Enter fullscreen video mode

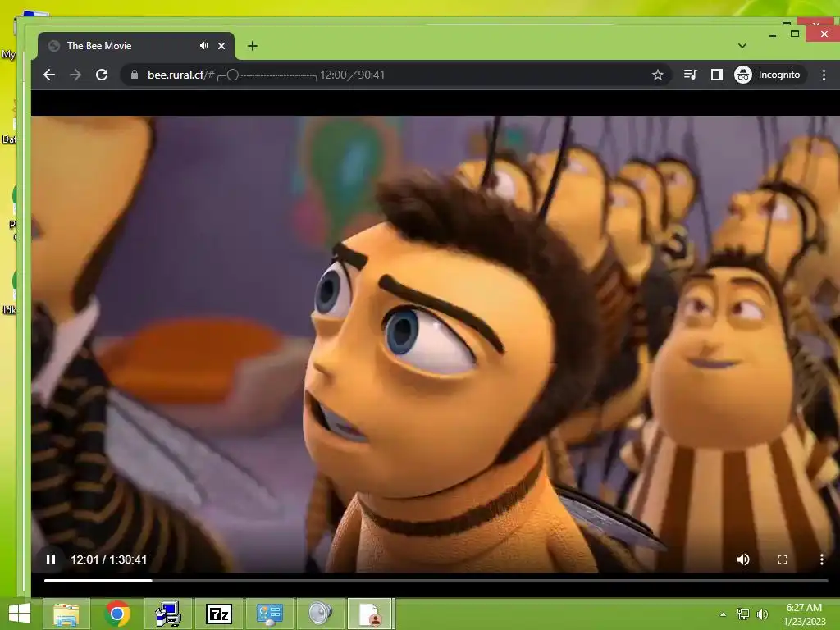point(782,559)
